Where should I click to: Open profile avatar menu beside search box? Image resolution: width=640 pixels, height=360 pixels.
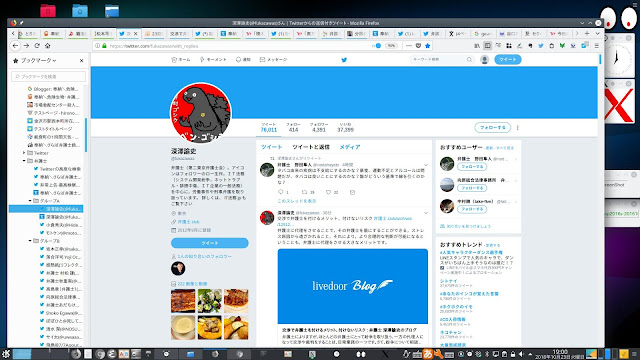click(484, 60)
